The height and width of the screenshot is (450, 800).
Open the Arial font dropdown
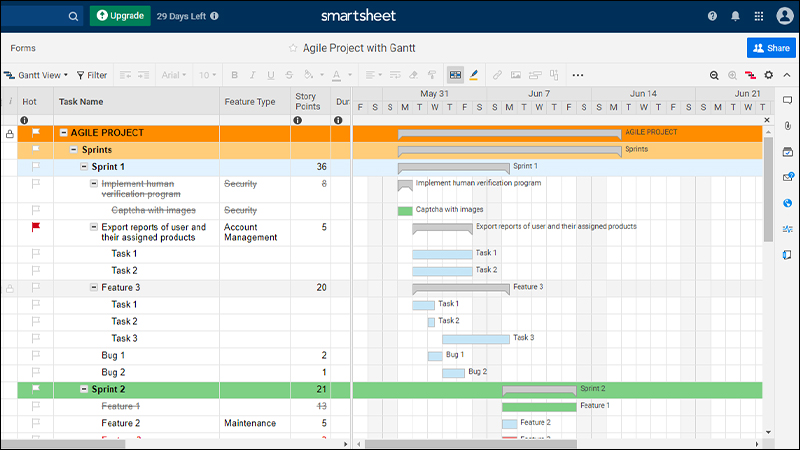(x=173, y=75)
